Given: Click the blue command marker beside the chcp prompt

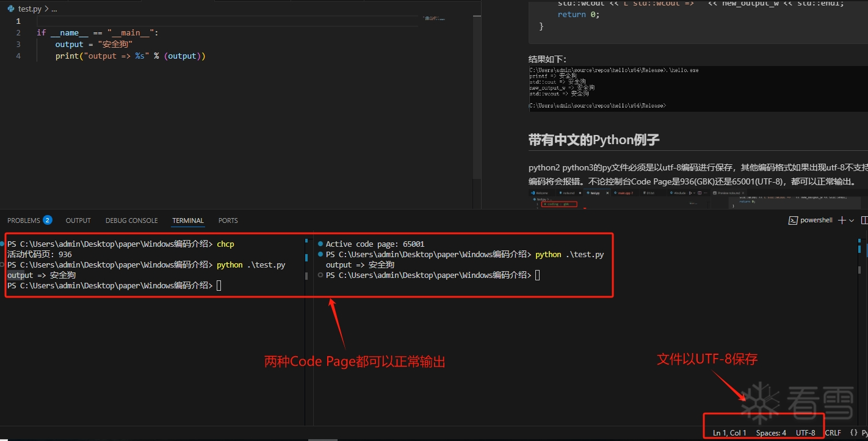Looking at the screenshot, I should pos(3,244).
